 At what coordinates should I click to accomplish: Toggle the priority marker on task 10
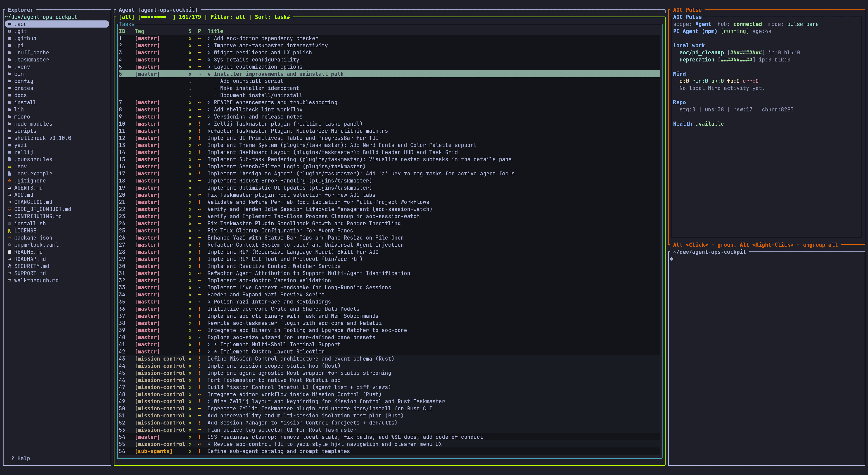click(199, 123)
